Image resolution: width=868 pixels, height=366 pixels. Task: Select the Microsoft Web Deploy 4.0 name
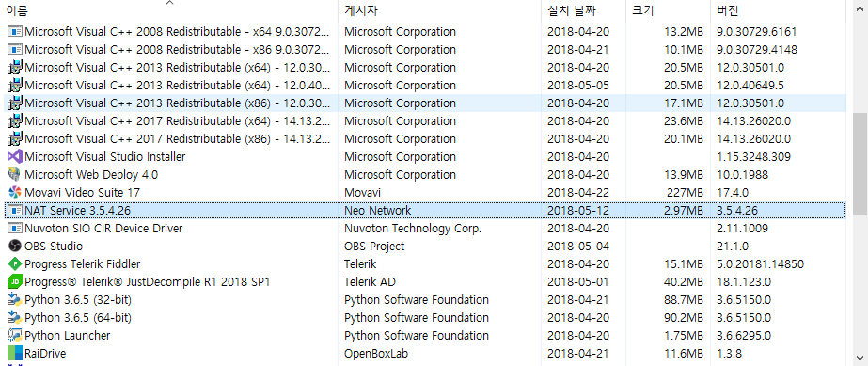pyautogui.click(x=91, y=174)
